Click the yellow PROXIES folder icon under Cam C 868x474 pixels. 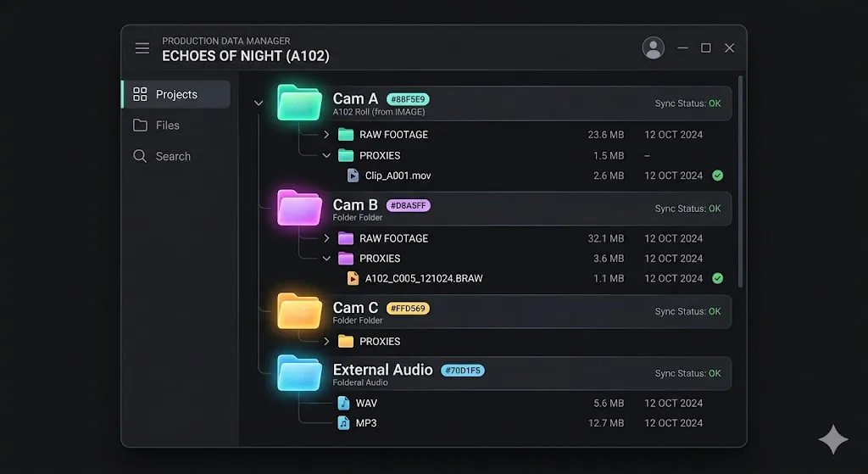pos(346,341)
